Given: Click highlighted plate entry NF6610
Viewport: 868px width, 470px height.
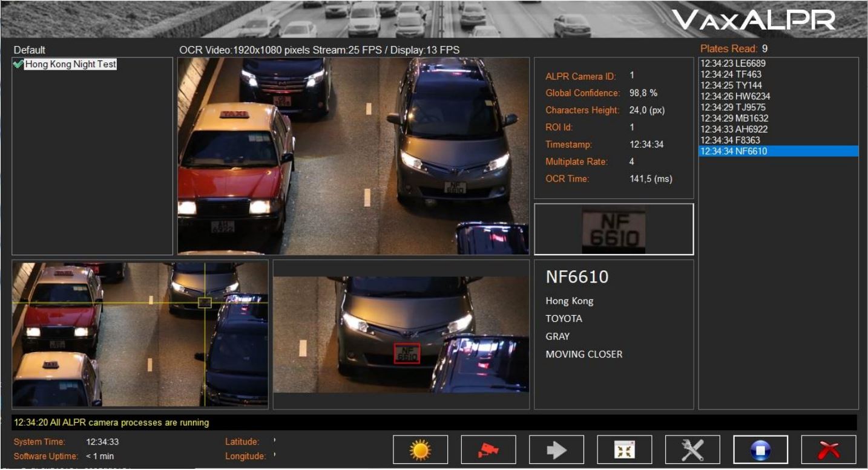Looking at the screenshot, I should 733,151.
